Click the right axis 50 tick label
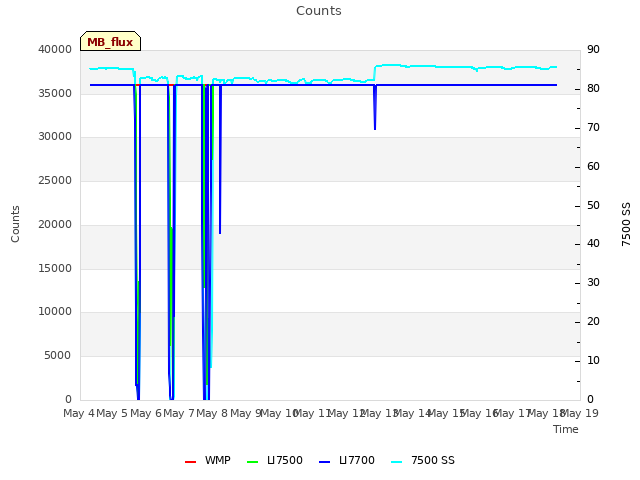640x480 pixels. pos(593,205)
